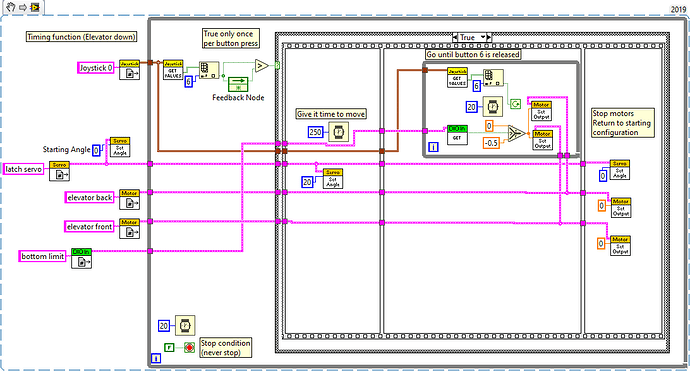Viewport: 690px width, 371px height.
Task: Click the Timing function (Elevator down) label
Action: (81, 37)
